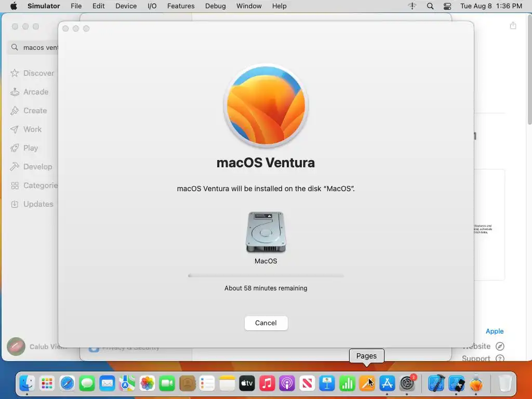Click the menu bar status icon beside Spotlight

[x=412, y=6]
